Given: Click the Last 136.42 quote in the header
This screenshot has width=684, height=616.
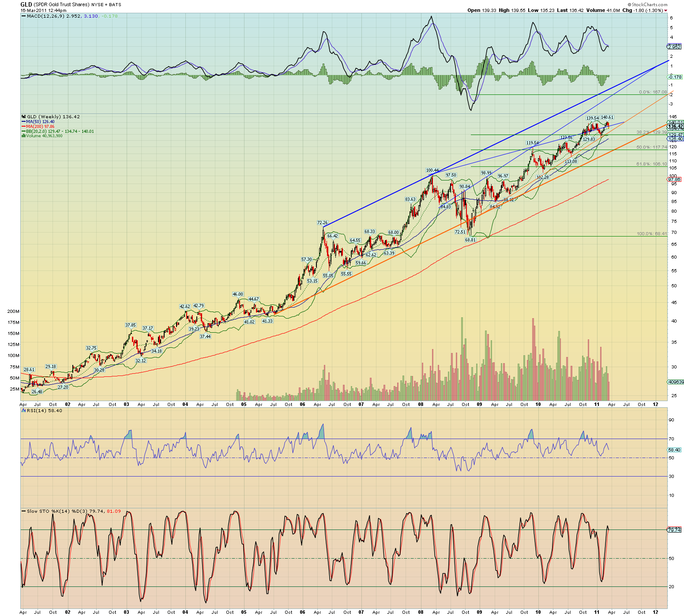Looking at the screenshot, I should click(x=571, y=10).
